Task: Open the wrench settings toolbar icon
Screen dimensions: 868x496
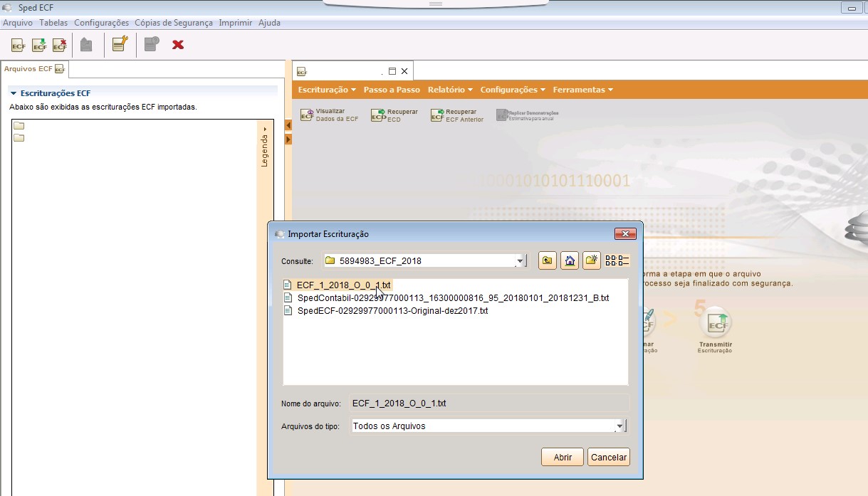Action: pos(120,44)
